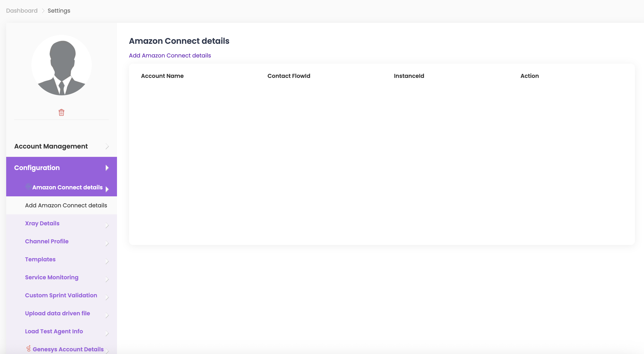644x354 pixels.
Task: Click the Account Name column header
Action: (162, 76)
